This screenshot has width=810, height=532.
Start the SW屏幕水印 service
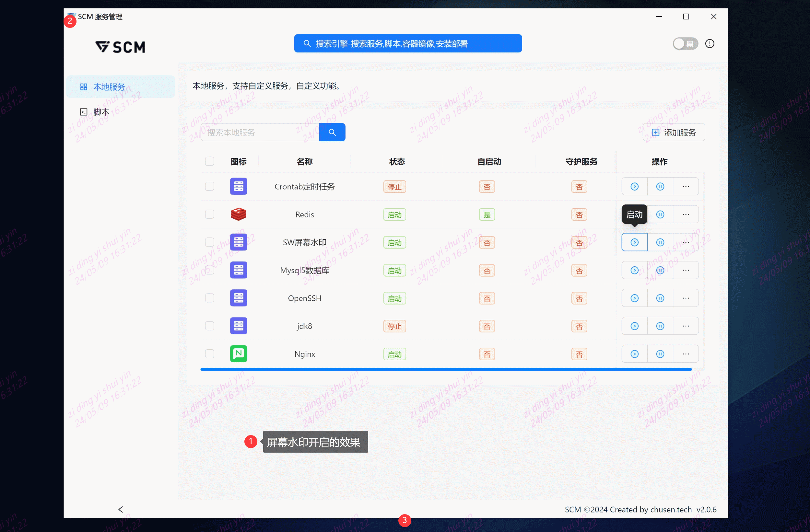634,242
